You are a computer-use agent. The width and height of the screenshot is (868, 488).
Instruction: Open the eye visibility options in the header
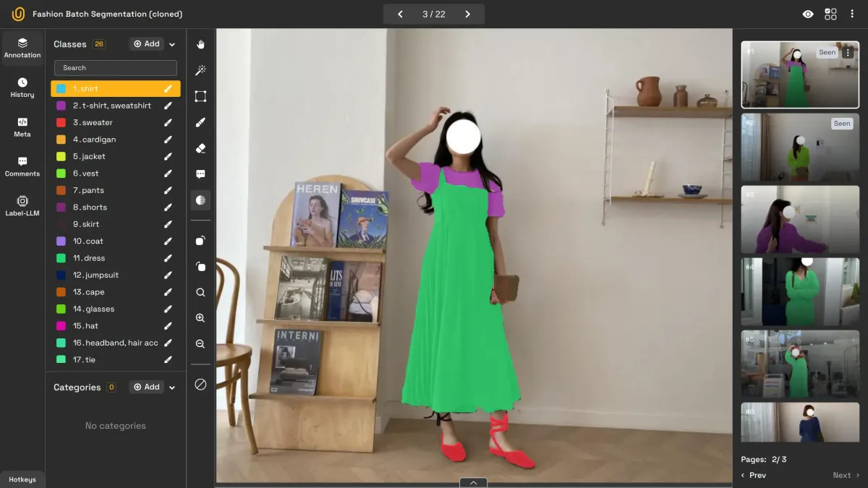click(808, 14)
